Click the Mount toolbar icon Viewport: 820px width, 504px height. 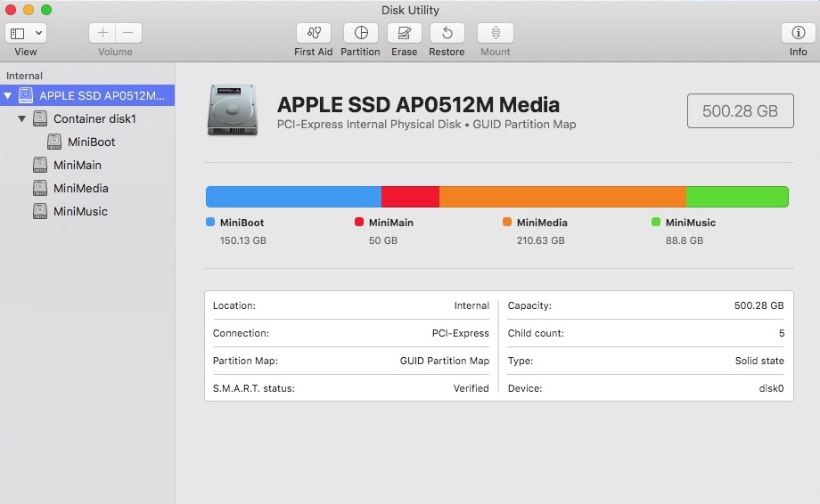click(496, 34)
